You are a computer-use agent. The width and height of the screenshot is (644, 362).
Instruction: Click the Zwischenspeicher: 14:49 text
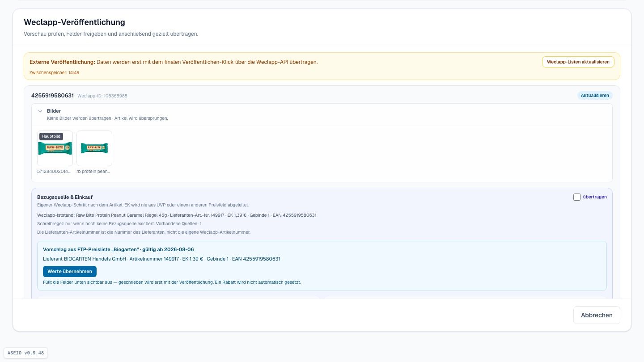[55, 72]
